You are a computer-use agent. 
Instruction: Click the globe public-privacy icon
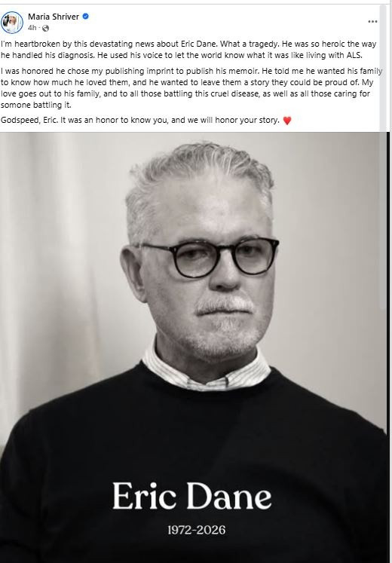pos(45,28)
